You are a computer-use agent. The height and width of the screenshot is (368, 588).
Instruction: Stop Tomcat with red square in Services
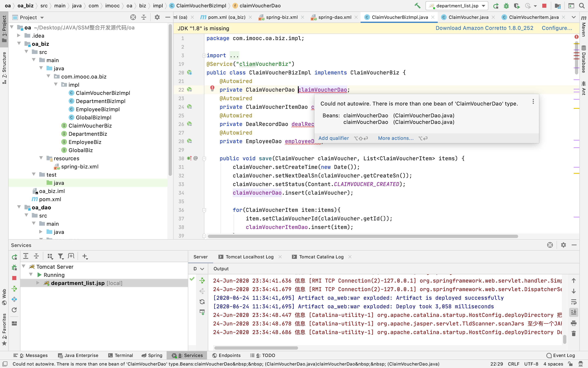coord(14,278)
